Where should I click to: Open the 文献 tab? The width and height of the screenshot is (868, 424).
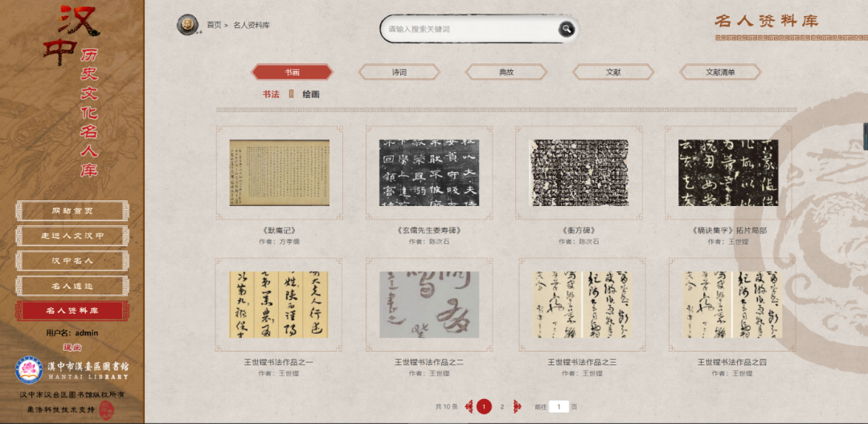pyautogui.click(x=613, y=72)
